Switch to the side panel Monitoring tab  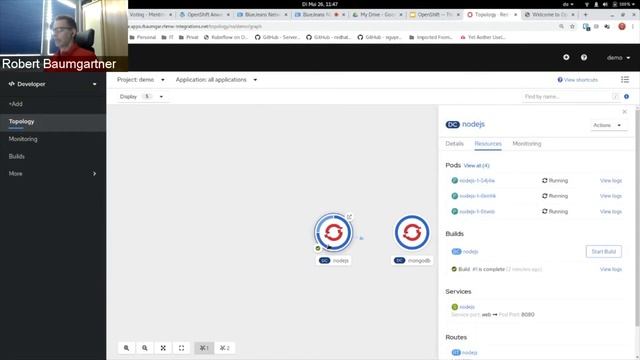(527, 144)
